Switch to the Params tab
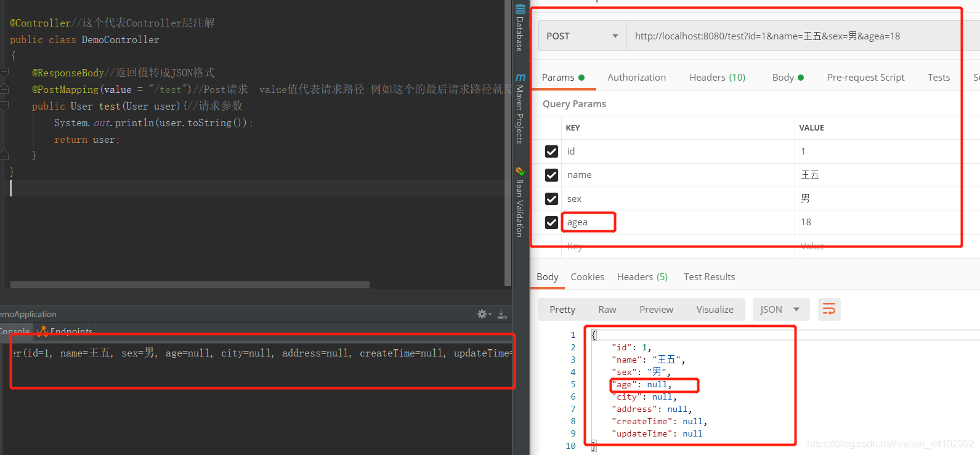Viewport: 980px width, 455px height. pyautogui.click(x=563, y=77)
